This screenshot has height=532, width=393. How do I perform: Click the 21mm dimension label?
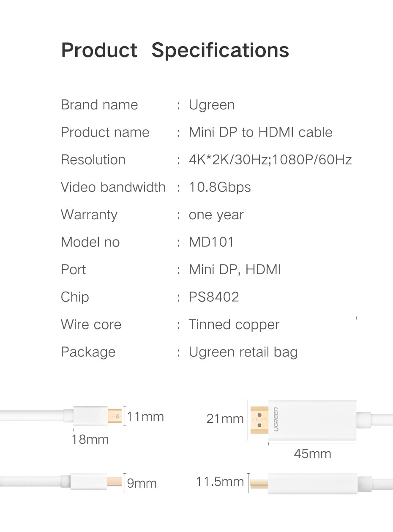(225, 419)
